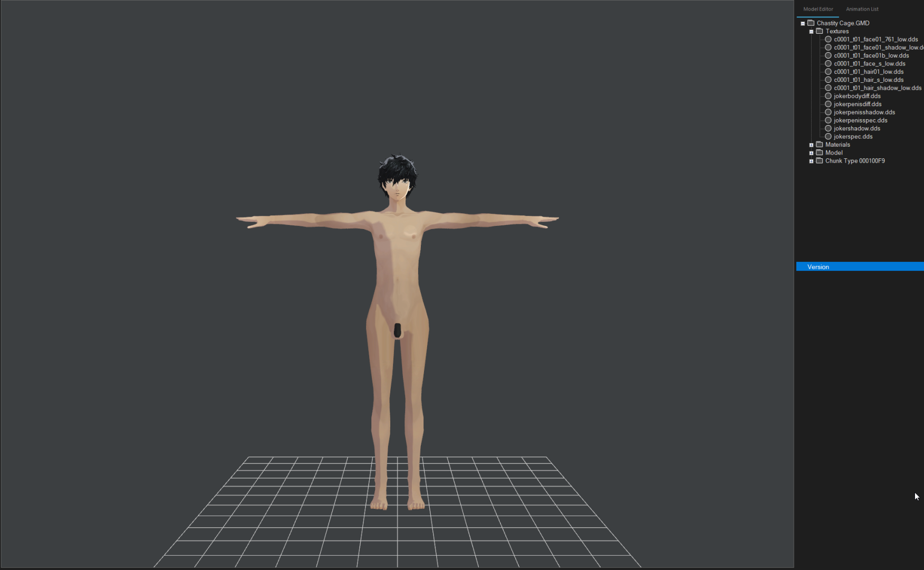
Task: Select texture c0001_t01_hair01_low.dds
Action: [869, 72]
